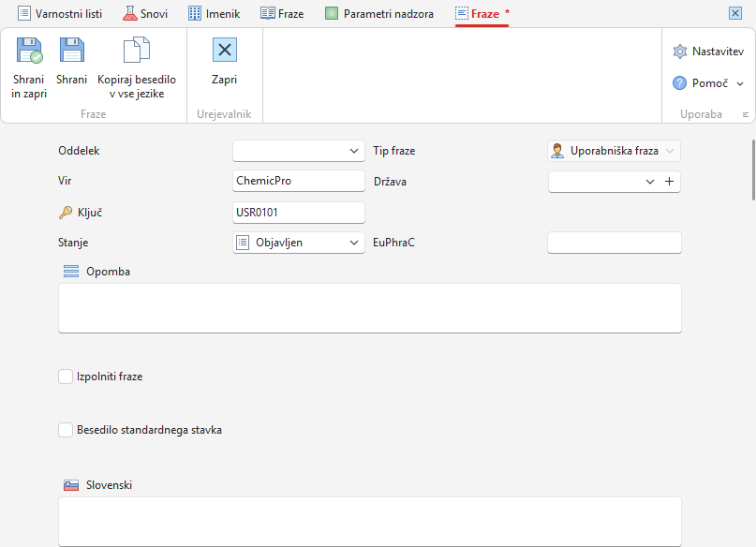Click the Slovenian flag icon
The width and height of the screenshot is (756, 547).
[71, 485]
